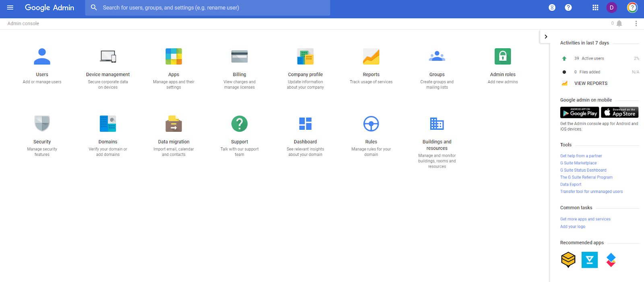
Task: Open the Apps colorful grid icon
Action: click(x=174, y=56)
